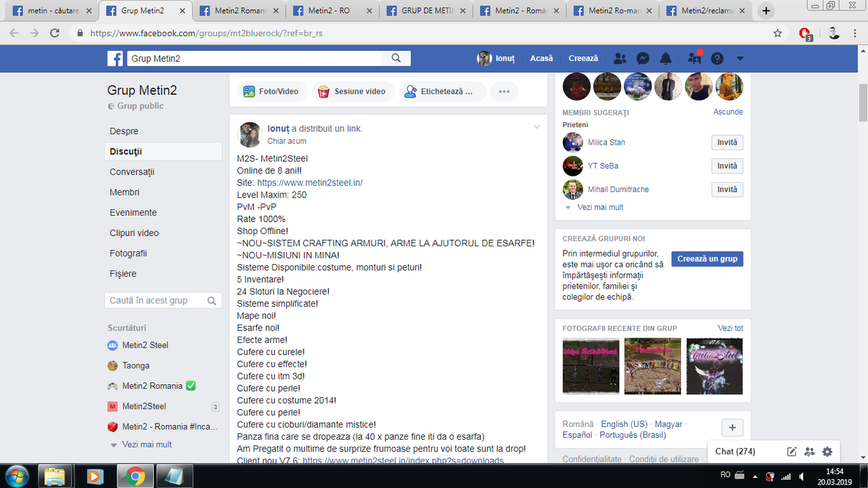Invite Mihail Dumitrache to group
The width and height of the screenshot is (868, 488).
pyautogui.click(x=727, y=189)
